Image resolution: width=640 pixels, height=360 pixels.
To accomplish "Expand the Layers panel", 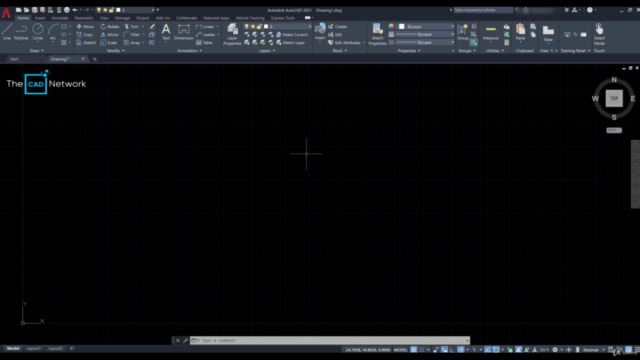I will click(267, 51).
